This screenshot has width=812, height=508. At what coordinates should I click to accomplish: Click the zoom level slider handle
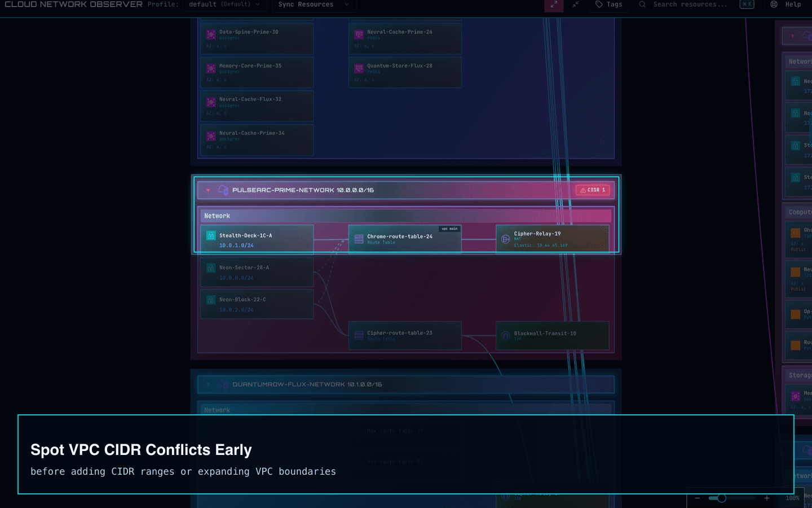coord(722,498)
